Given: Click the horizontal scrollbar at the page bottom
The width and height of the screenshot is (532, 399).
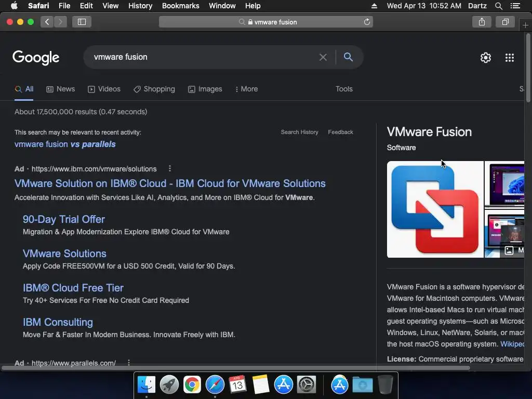Looking at the screenshot, I should pyautogui.click(x=236, y=368).
